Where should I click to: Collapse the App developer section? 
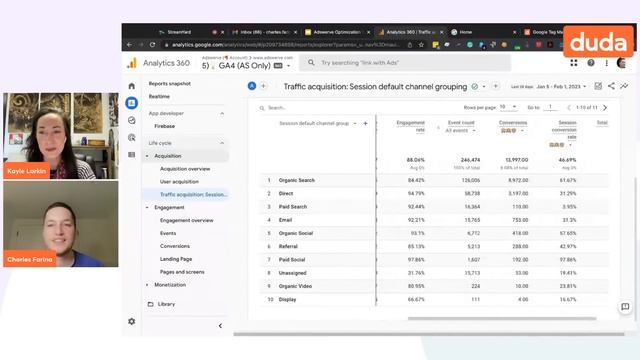[x=222, y=113]
